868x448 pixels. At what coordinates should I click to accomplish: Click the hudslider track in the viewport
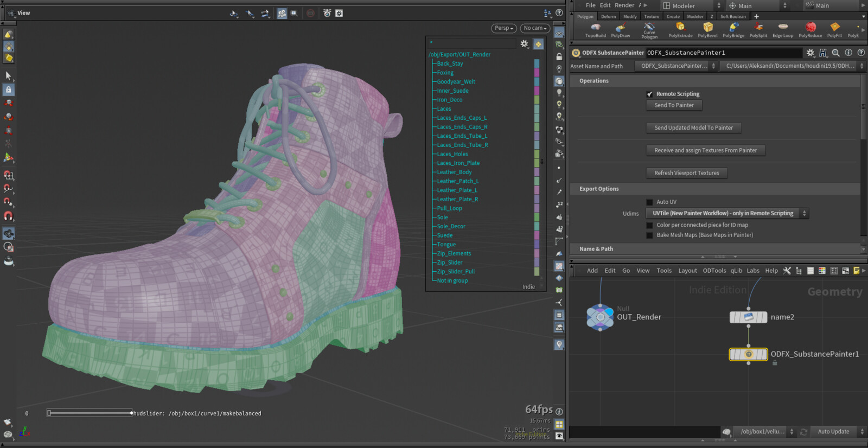pyautogui.click(x=90, y=413)
